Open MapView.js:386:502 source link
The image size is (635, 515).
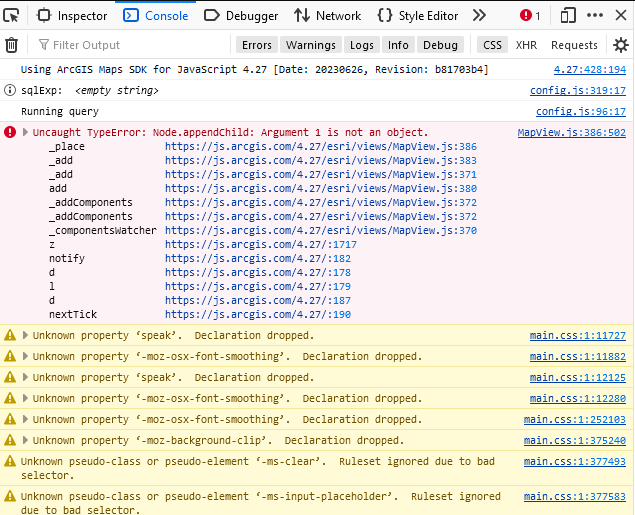tap(571, 133)
